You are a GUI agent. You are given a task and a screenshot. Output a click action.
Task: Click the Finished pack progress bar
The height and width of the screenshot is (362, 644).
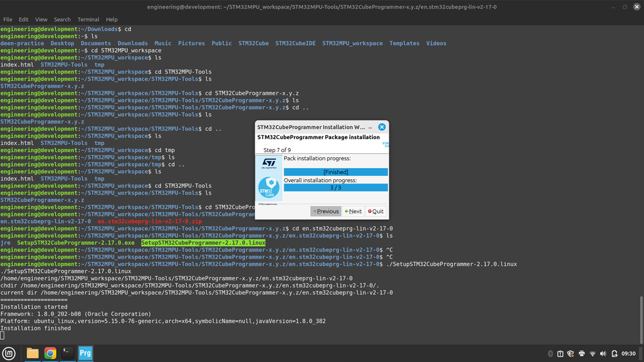(336, 172)
